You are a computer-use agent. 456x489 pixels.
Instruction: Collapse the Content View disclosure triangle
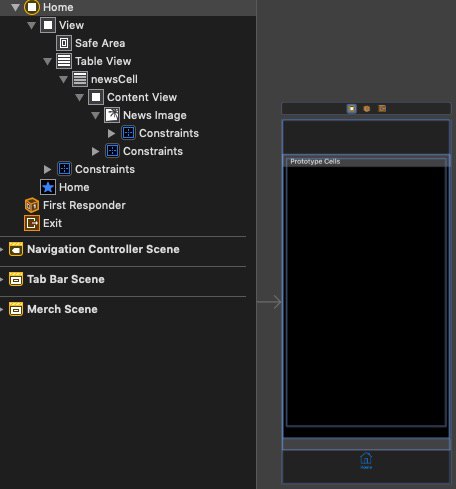coord(79,97)
